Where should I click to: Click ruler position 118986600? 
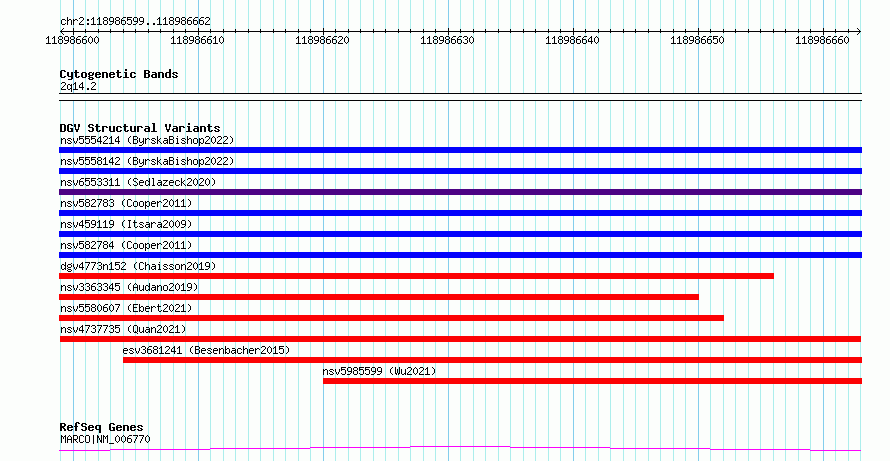click(73, 40)
